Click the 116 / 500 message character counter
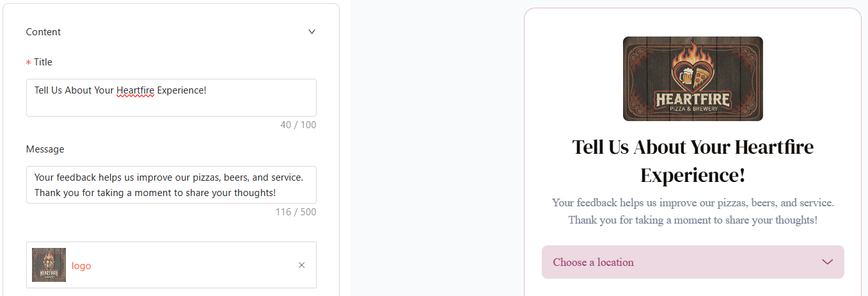Screen dimensions: 868x296 pyautogui.click(x=296, y=212)
